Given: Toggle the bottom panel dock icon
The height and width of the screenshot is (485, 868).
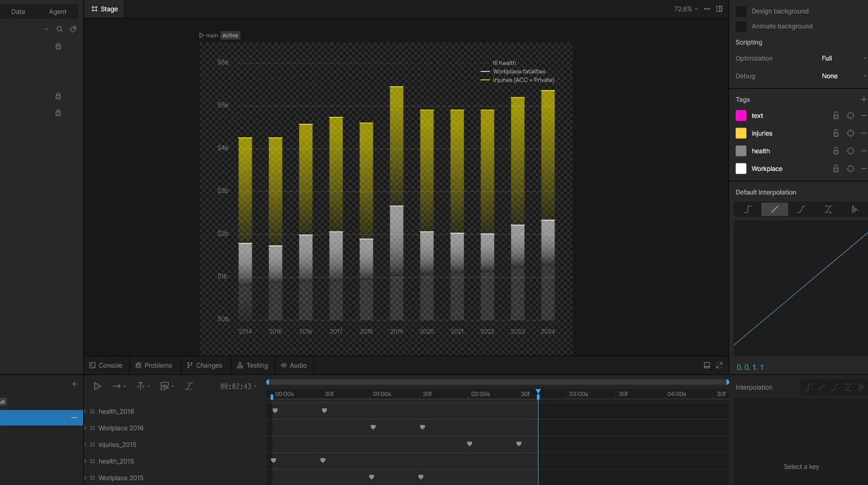Looking at the screenshot, I should point(707,365).
